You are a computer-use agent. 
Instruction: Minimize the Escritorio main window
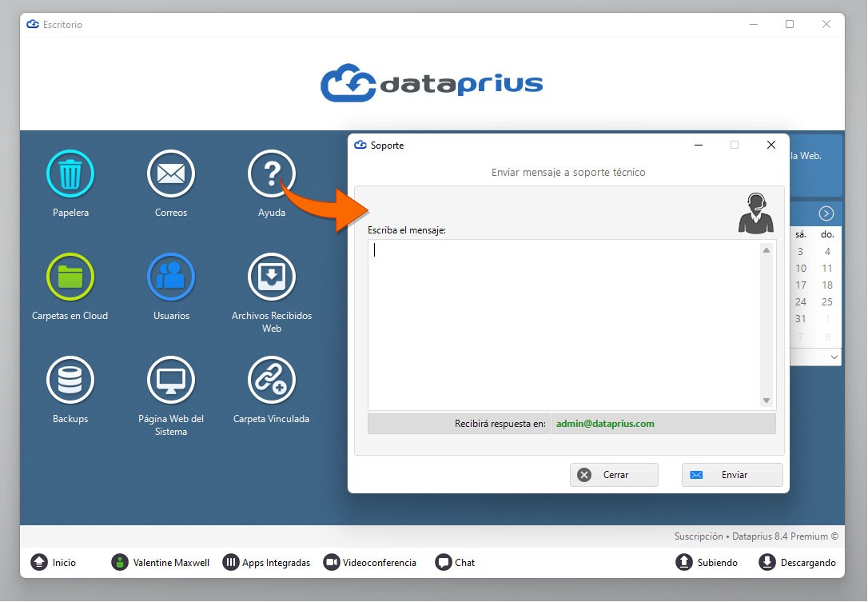click(x=754, y=24)
